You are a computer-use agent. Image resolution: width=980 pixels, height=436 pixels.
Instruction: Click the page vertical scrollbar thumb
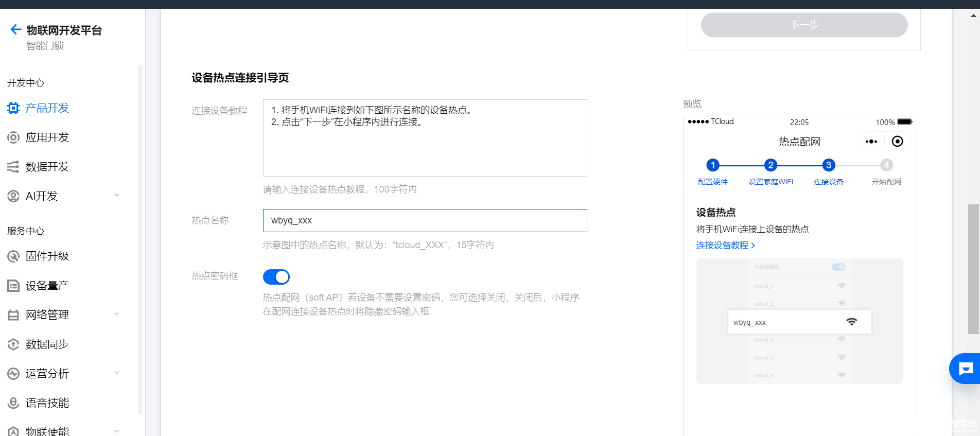(973, 269)
